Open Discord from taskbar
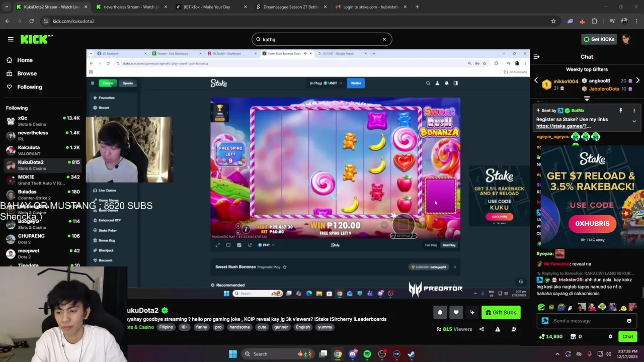 [352, 354]
